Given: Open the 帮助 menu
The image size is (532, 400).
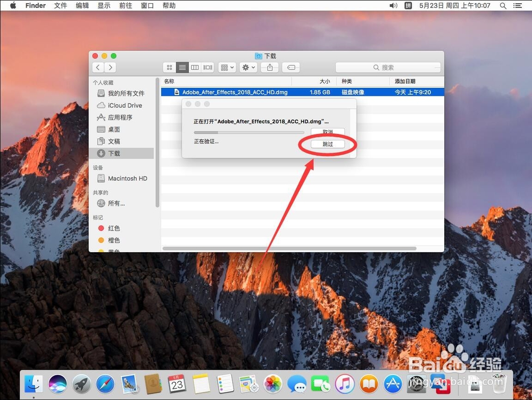Looking at the screenshot, I should coord(169,5).
